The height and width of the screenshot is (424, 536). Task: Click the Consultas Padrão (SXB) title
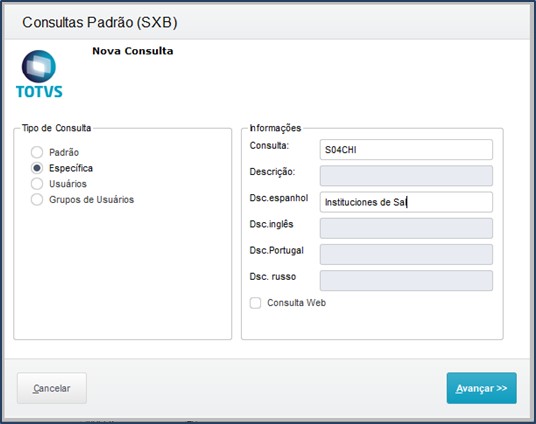coord(100,23)
